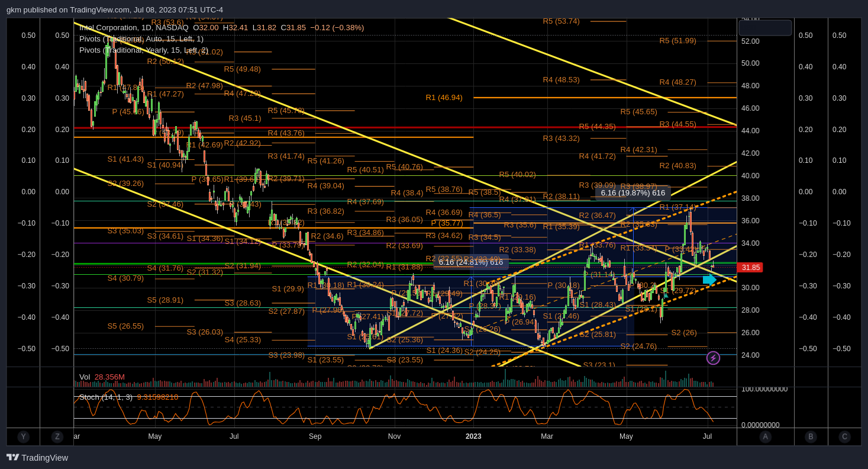Select the Intel Corporation, 1D, NASDAQ legend title
This screenshot has width=868, height=469.
pos(134,27)
